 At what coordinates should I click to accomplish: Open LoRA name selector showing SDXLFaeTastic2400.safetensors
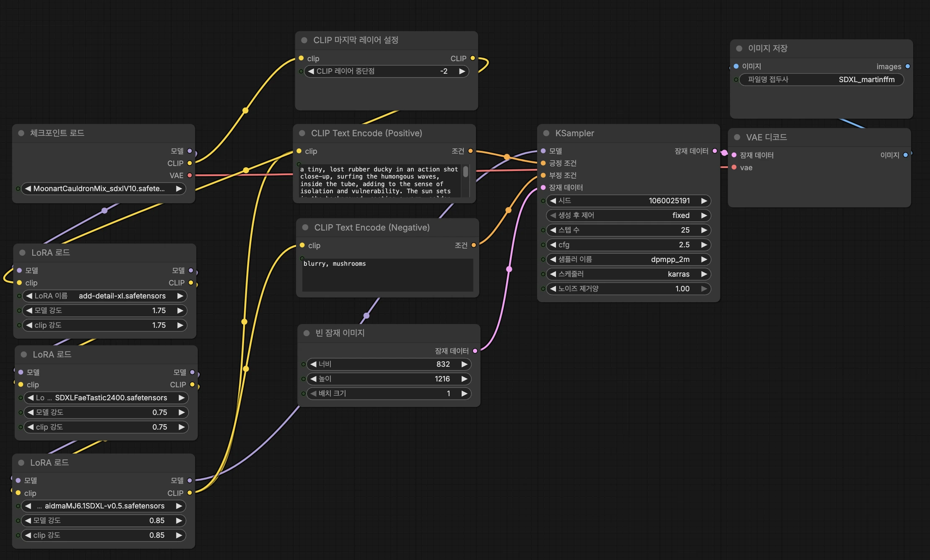tap(106, 398)
